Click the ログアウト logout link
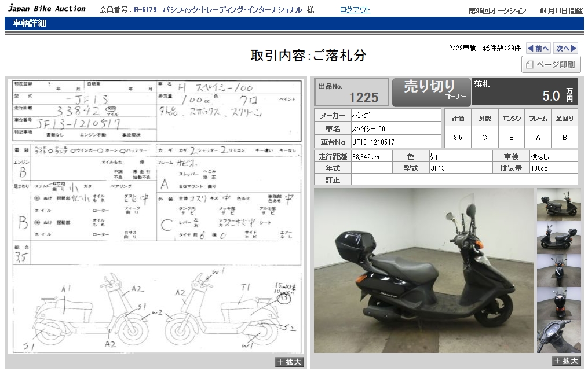Image resolution: width=588 pixels, height=375 pixels. click(355, 10)
